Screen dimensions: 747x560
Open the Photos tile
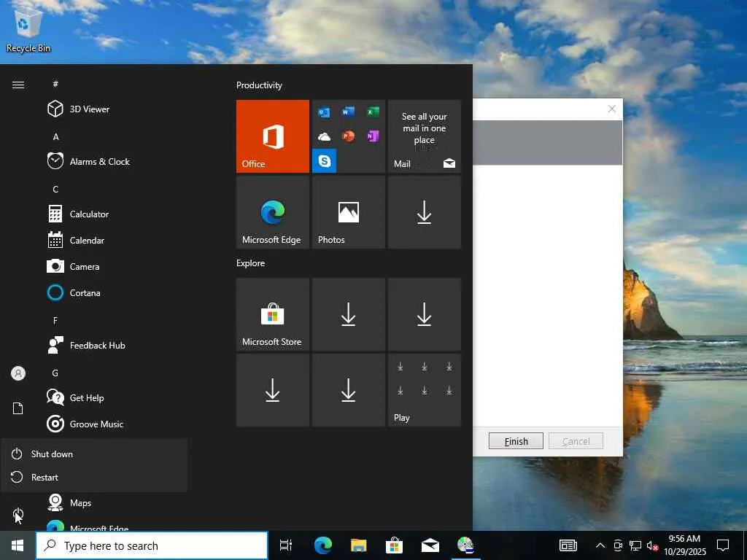click(x=348, y=212)
